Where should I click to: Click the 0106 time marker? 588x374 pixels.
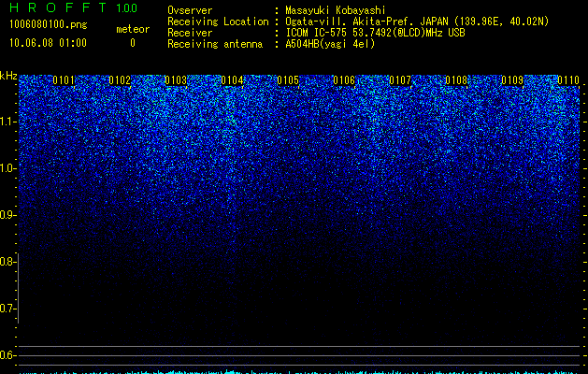pos(344,80)
